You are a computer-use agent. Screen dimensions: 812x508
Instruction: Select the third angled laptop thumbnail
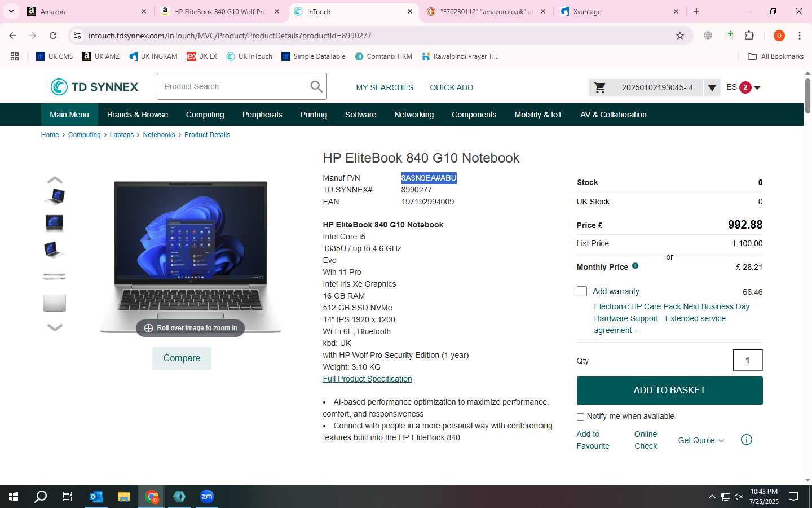[x=55, y=249]
